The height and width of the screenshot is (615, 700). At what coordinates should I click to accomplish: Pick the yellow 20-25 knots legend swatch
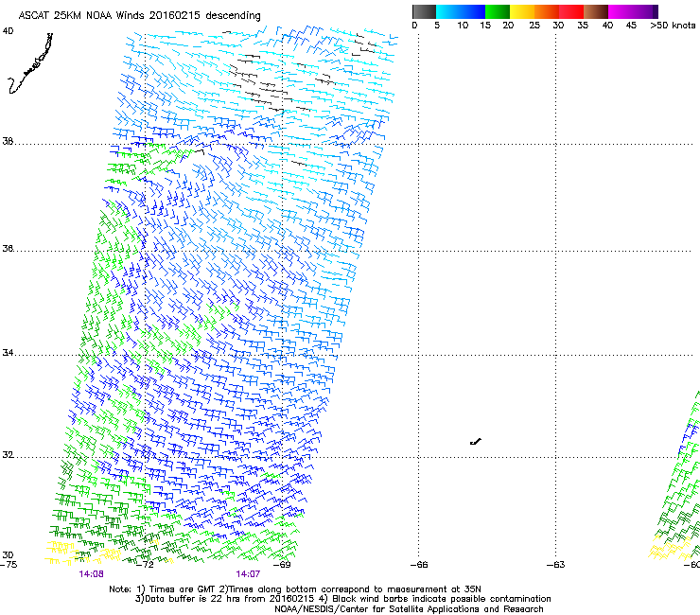522,11
